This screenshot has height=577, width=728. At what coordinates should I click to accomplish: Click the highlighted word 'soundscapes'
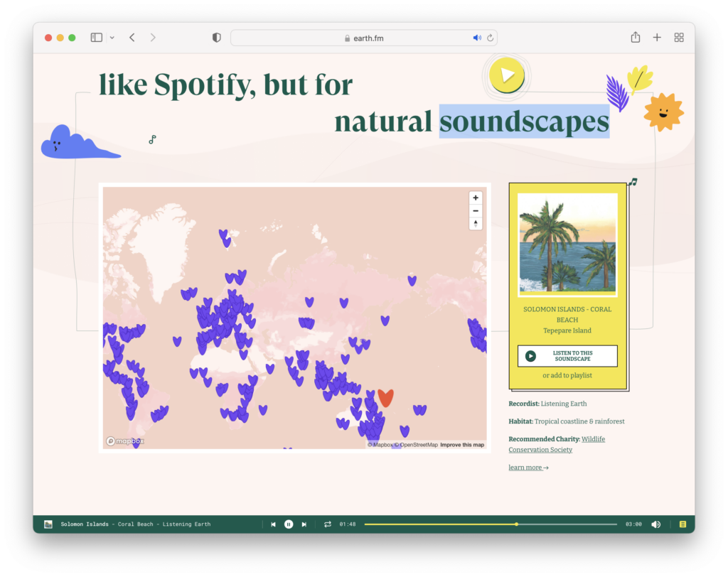(524, 122)
